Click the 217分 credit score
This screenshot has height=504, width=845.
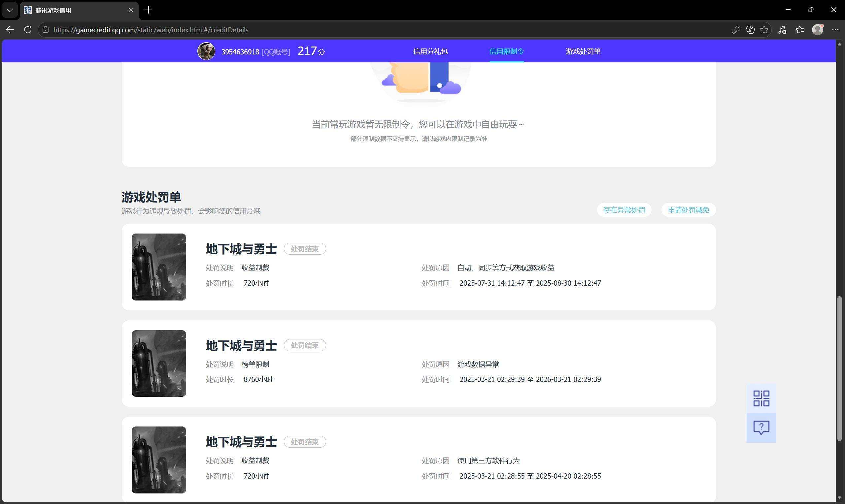311,51
